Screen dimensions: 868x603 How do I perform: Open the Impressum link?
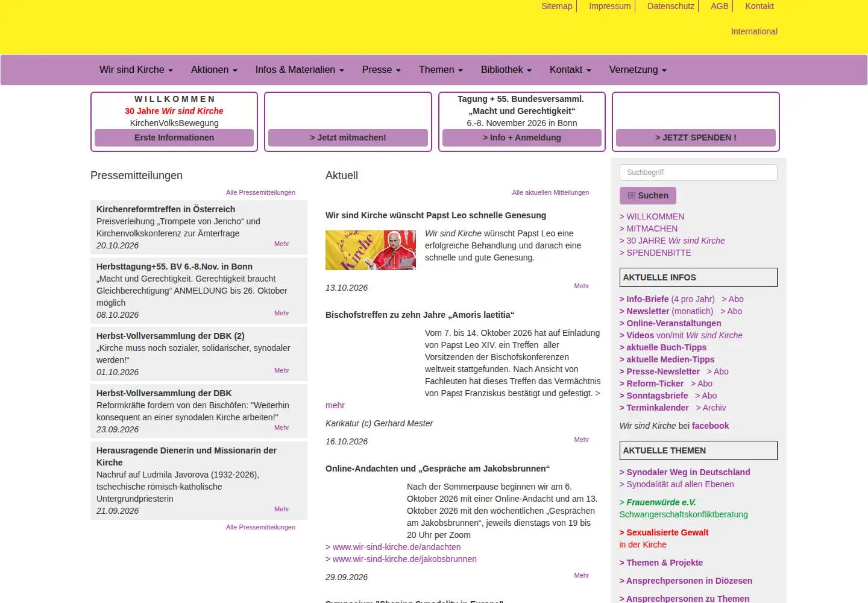point(610,6)
